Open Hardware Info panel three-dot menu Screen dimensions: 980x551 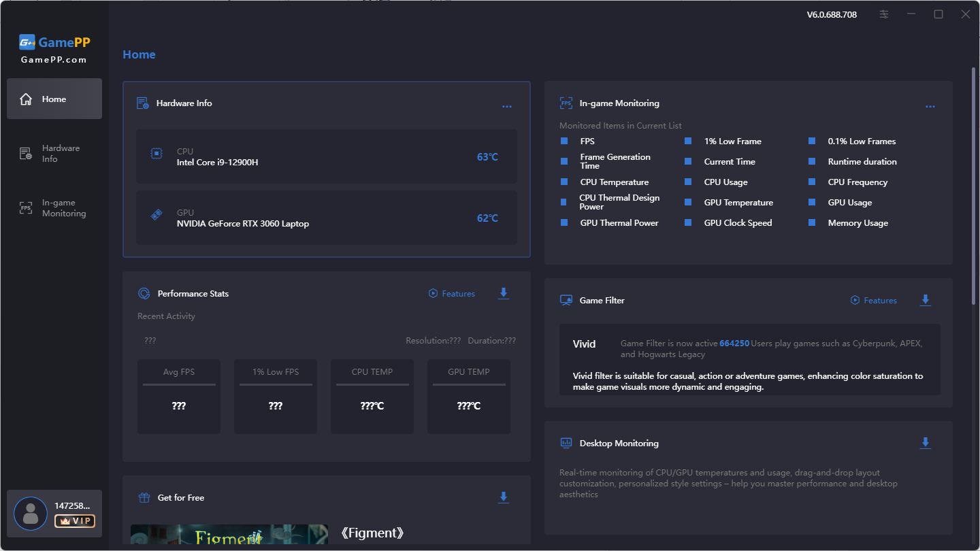pyautogui.click(x=506, y=106)
